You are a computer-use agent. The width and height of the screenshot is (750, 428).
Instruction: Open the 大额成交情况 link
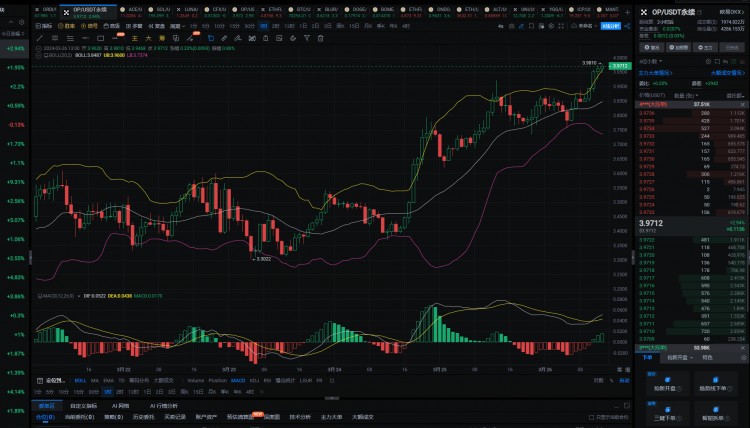click(727, 73)
